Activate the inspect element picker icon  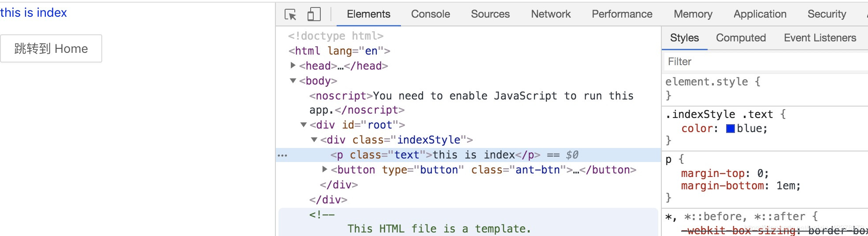[x=290, y=15]
